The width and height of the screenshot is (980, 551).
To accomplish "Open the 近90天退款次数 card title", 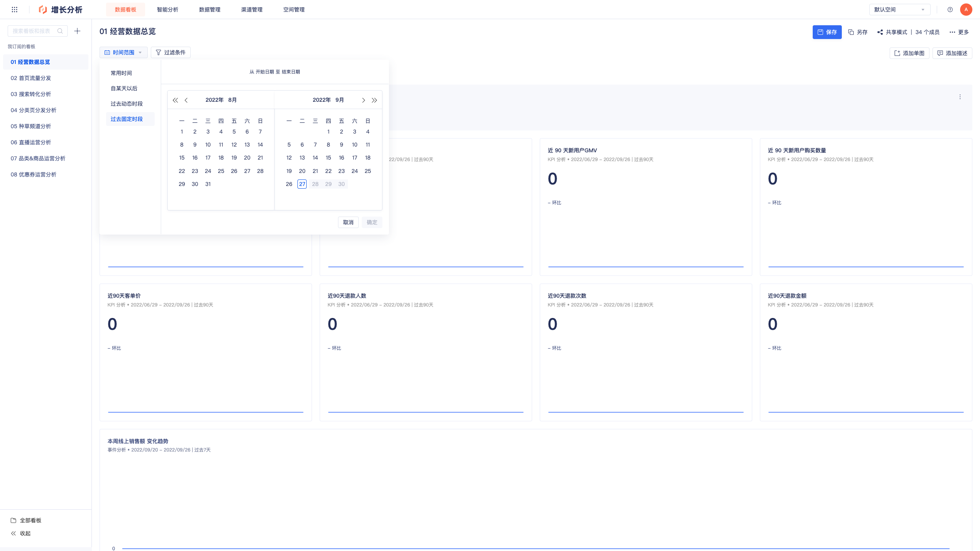I will click(567, 296).
